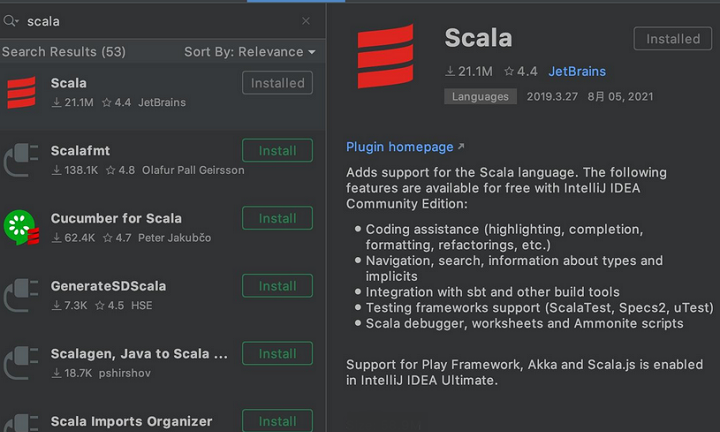Viewport: 720px width, 432px height.
Task: Install the Cucumber for Scala plugin
Action: (x=277, y=218)
